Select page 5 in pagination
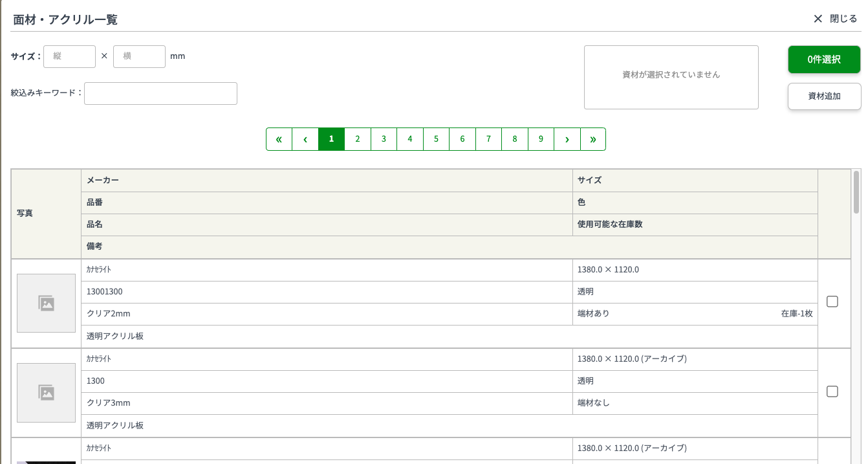The height and width of the screenshot is (464, 868). [436, 139]
